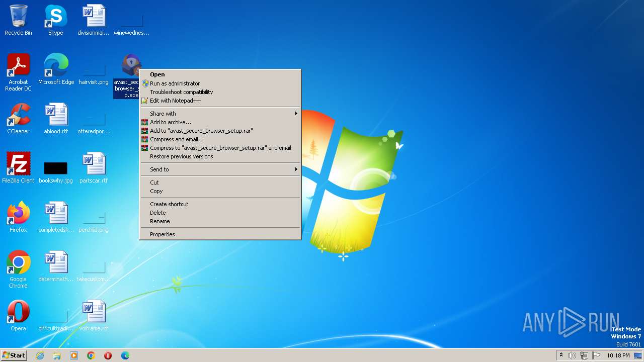
Task: Select the ablood.rtf document icon
Action: click(56, 119)
